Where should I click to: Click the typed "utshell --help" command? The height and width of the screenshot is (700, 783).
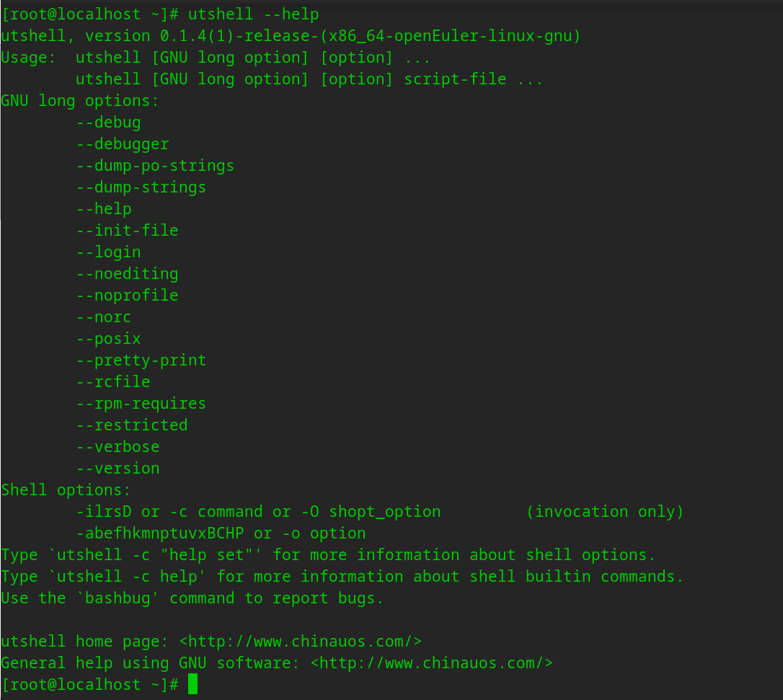click(x=254, y=14)
